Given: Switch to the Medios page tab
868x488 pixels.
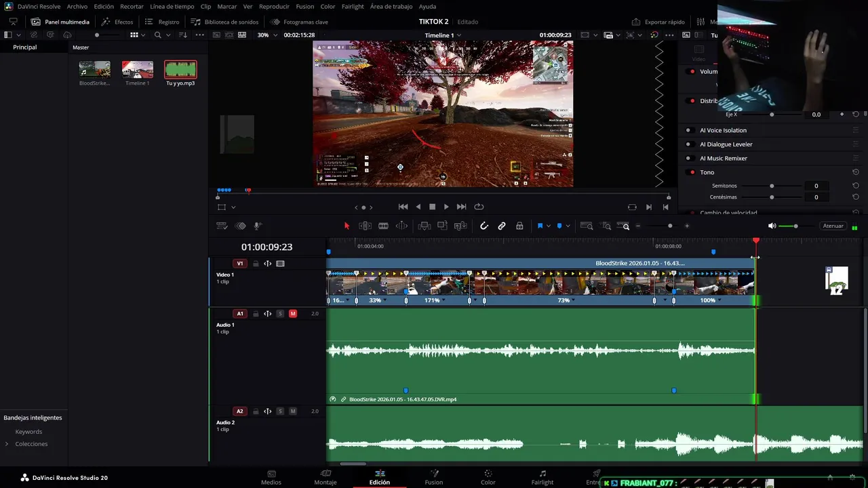Looking at the screenshot, I should tap(271, 477).
